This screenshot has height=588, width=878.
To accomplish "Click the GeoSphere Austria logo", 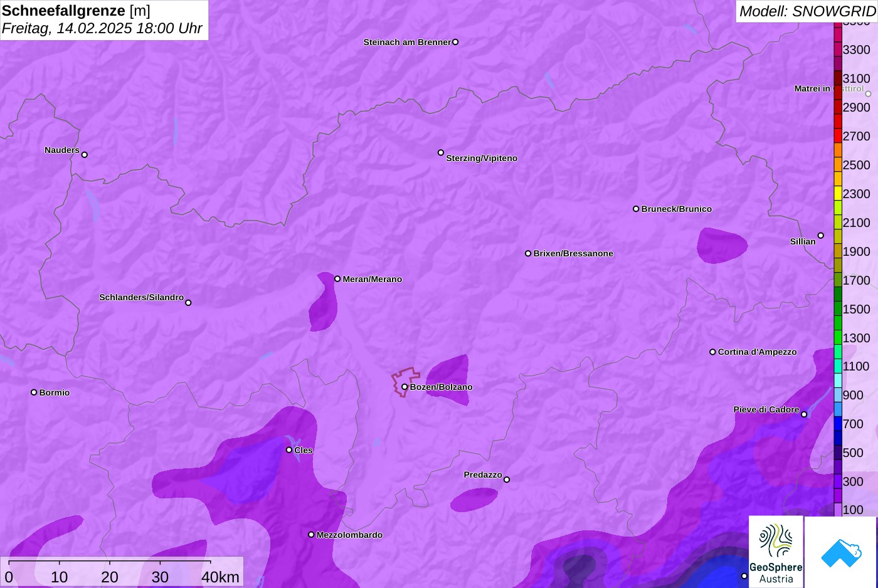I will [776, 552].
